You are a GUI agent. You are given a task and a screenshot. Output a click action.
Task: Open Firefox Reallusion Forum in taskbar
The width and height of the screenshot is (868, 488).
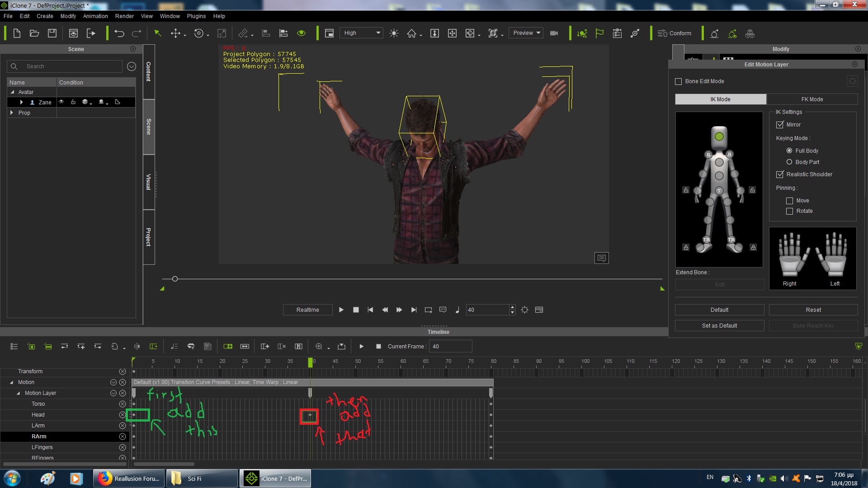coord(129,479)
